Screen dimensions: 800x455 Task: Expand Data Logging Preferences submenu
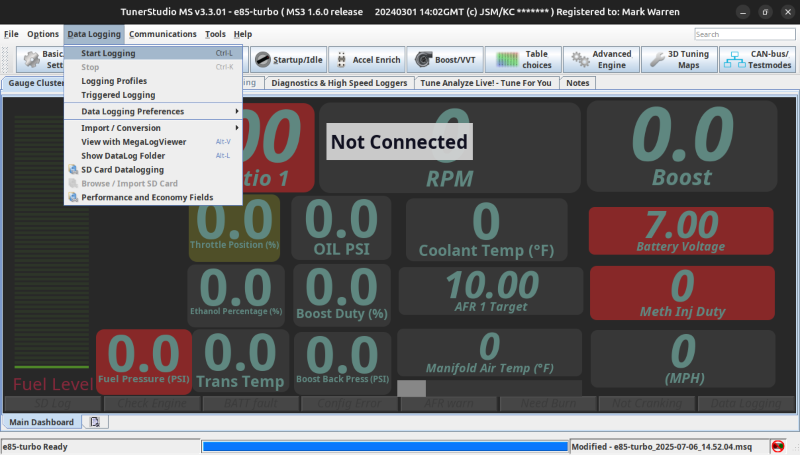pyautogui.click(x=153, y=111)
